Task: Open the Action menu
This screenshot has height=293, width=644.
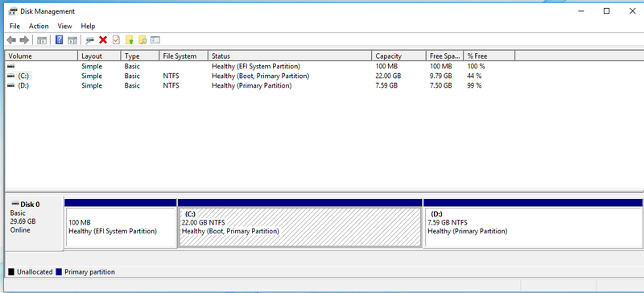Action: click(39, 26)
